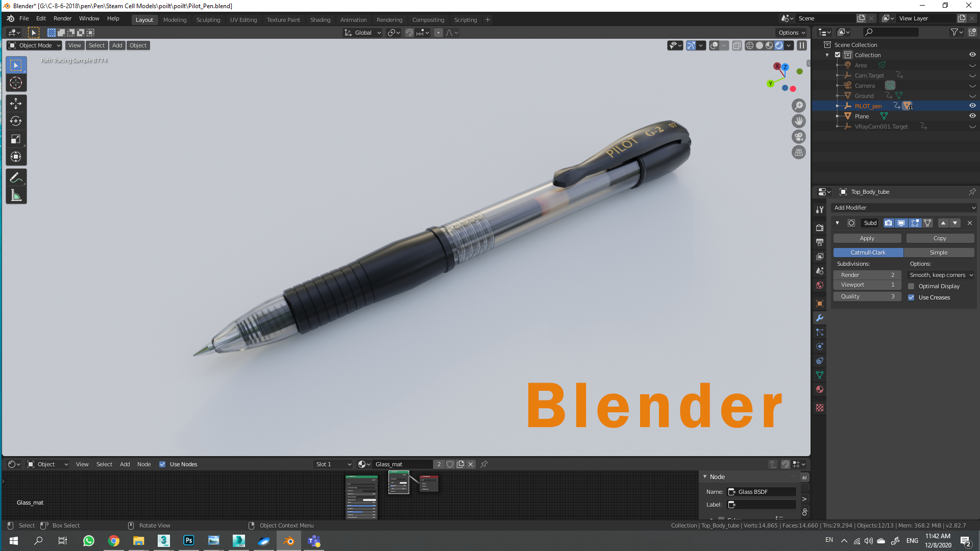Open the Render menu

click(63, 18)
